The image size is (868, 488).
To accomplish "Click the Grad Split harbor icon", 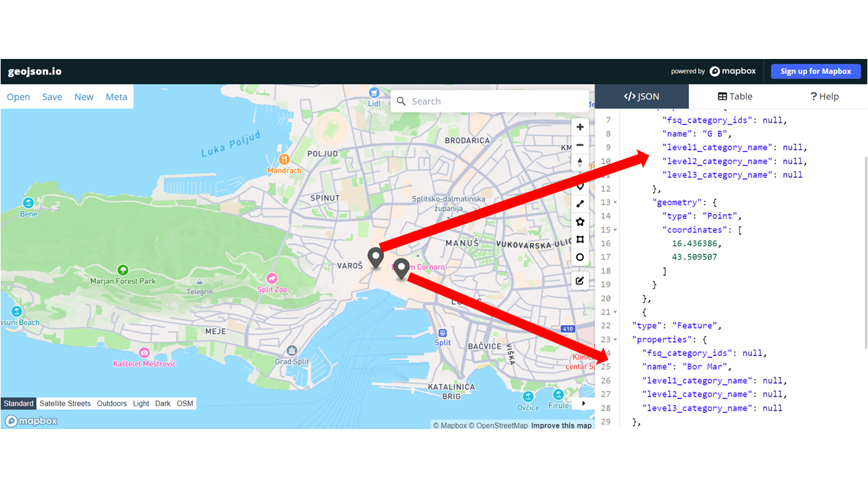I will (292, 350).
